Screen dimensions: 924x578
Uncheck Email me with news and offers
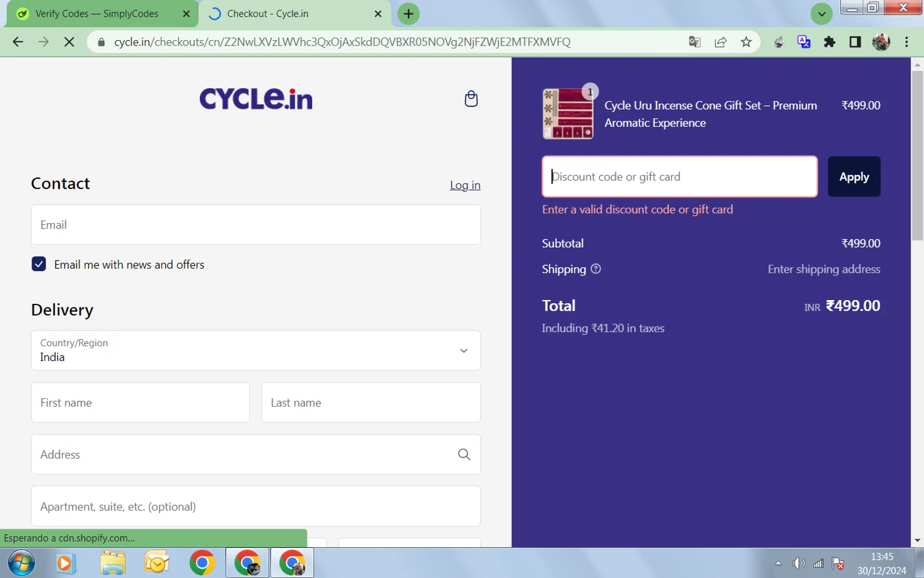click(39, 264)
